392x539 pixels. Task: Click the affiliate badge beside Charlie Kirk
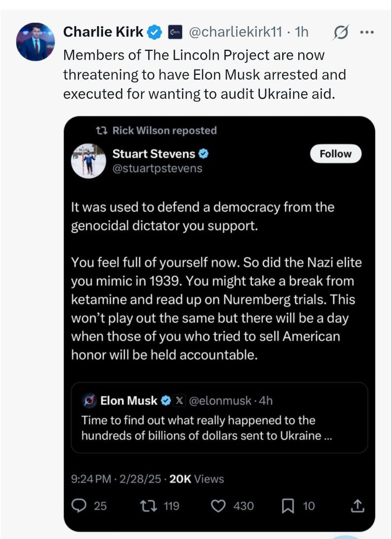175,32
